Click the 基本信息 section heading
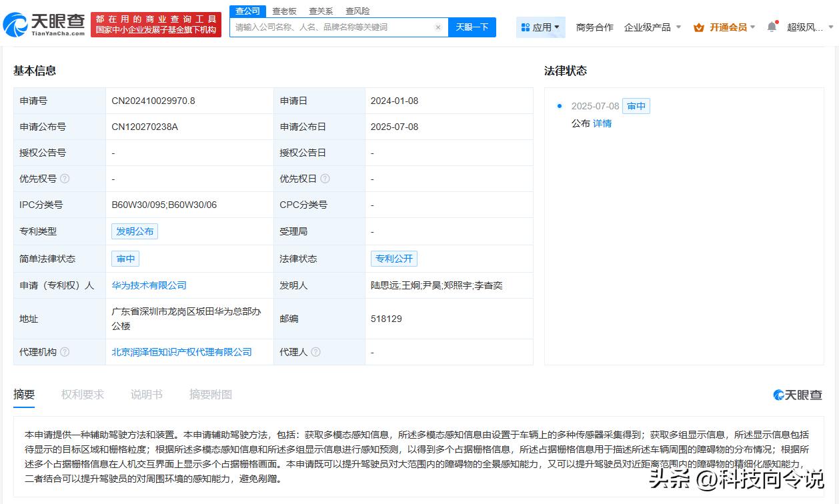 pyautogui.click(x=35, y=71)
